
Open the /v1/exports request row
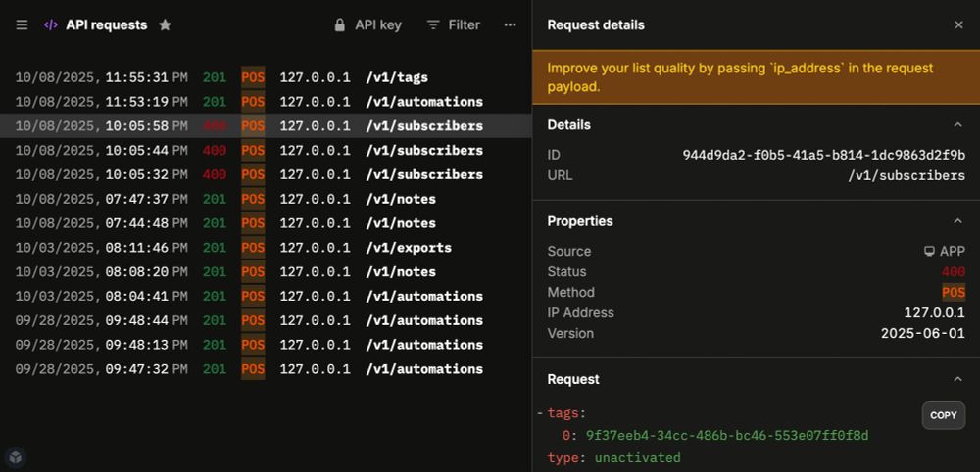[245, 248]
